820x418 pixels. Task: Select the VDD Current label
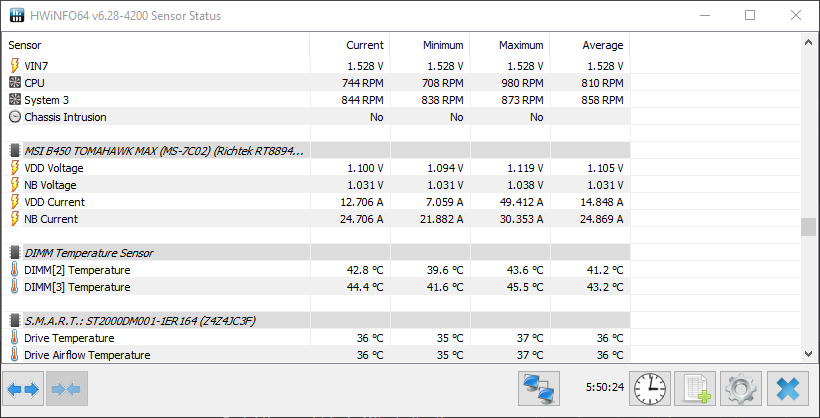[x=54, y=202]
